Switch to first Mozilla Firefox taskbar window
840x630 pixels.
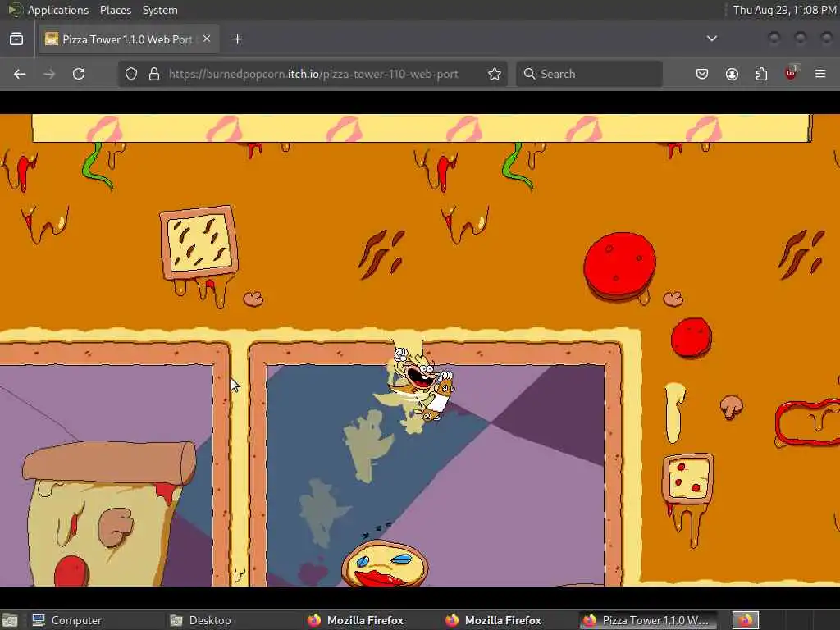coord(356,620)
